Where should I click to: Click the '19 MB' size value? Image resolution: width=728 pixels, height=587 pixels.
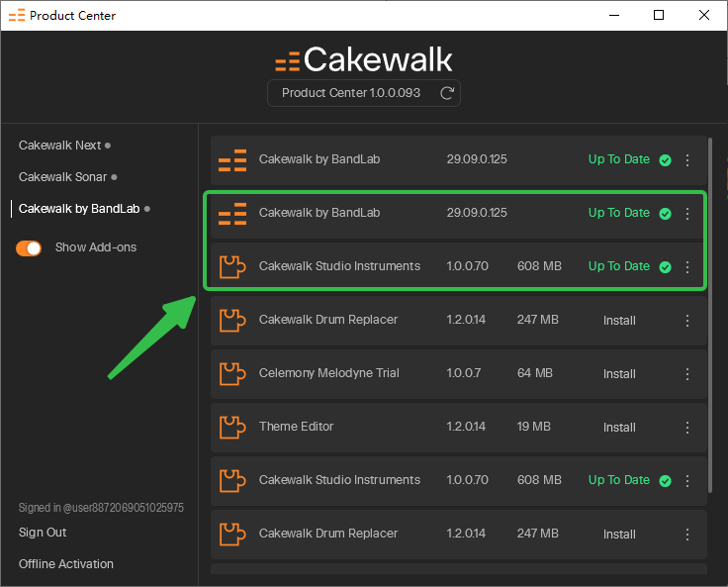pyautogui.click(x=533, y=427)
